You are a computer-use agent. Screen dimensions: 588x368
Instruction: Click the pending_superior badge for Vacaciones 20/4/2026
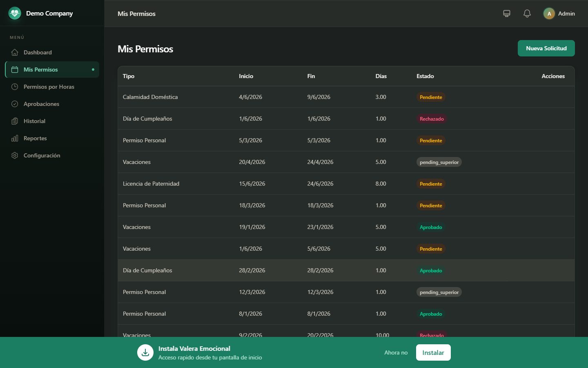[439, 162]
